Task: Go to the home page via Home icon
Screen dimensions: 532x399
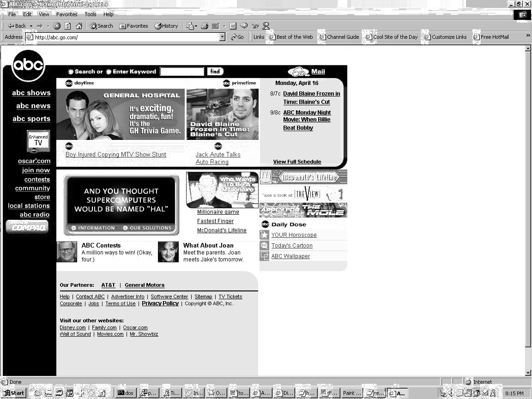Action: click(79, 26)
